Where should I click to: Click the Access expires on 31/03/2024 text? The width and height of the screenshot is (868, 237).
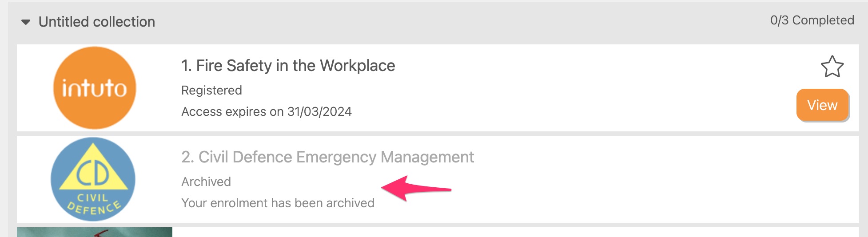point(266,112)
